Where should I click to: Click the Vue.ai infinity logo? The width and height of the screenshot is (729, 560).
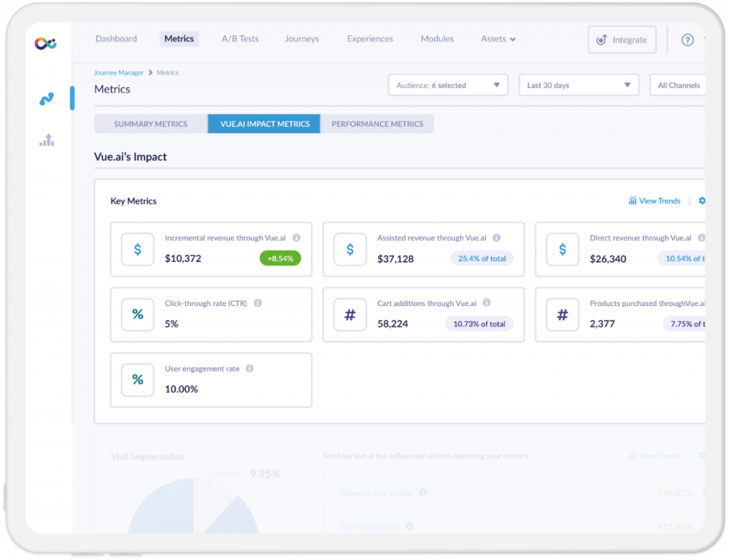pyautogui.click(x=46, y=43)
